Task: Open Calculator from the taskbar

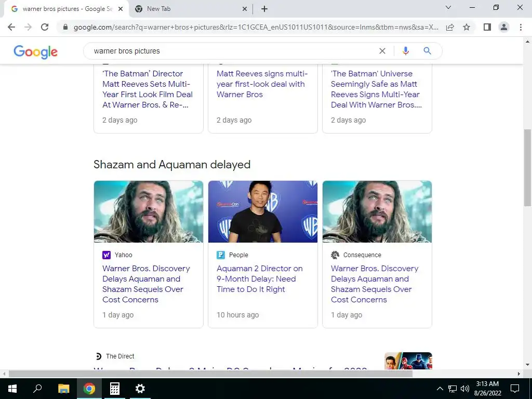Action: point(115,389)
